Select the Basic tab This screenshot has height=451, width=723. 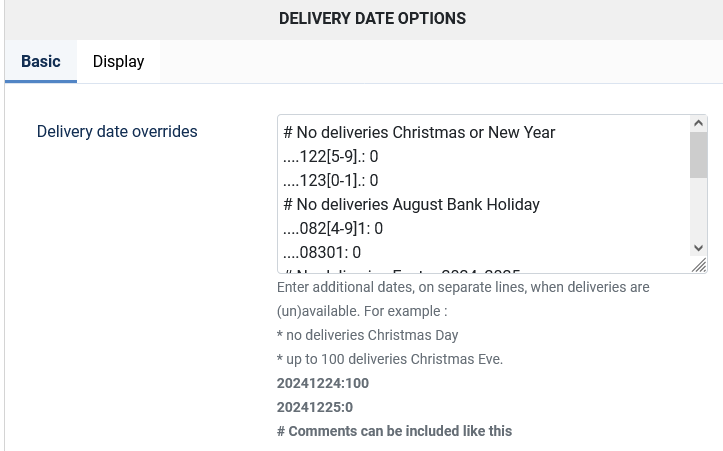[x=41, y=61]
